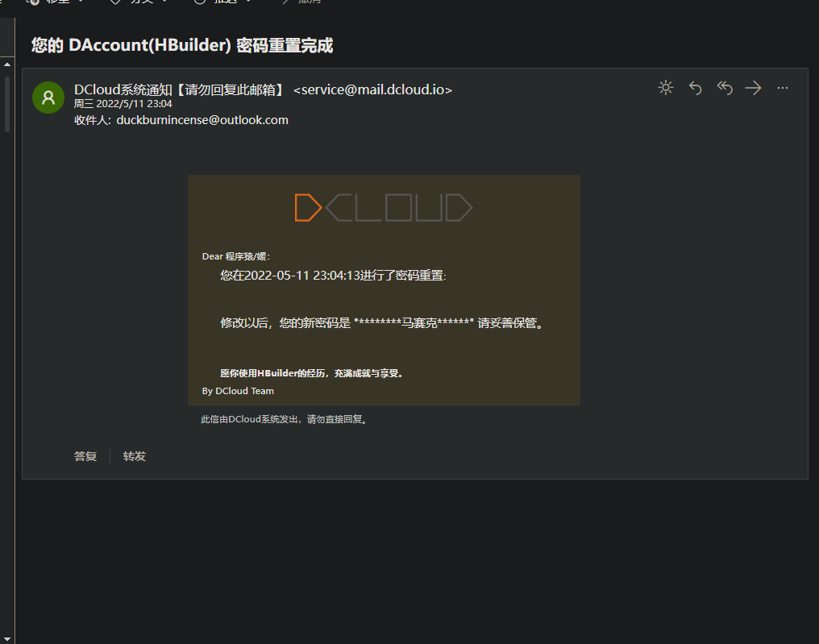The image size is (819, 644).
Task: Open the more actions ellipsis menu
Action: 783,88
